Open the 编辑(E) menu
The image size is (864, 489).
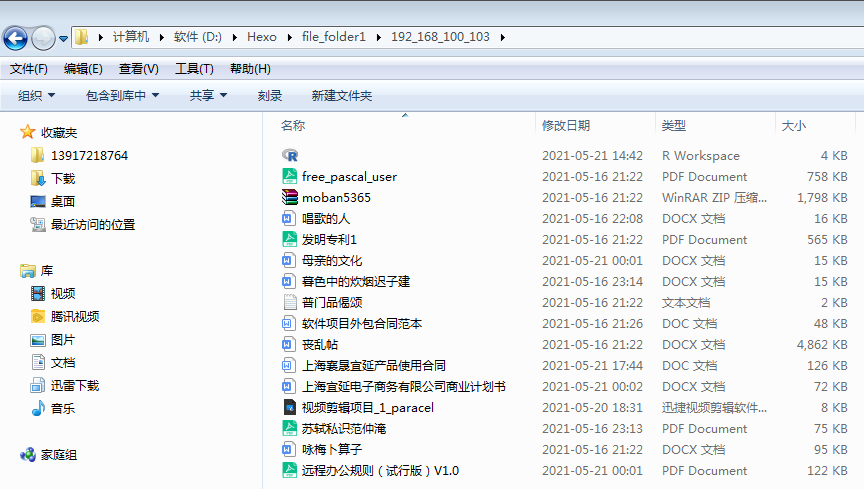point(83,69)
